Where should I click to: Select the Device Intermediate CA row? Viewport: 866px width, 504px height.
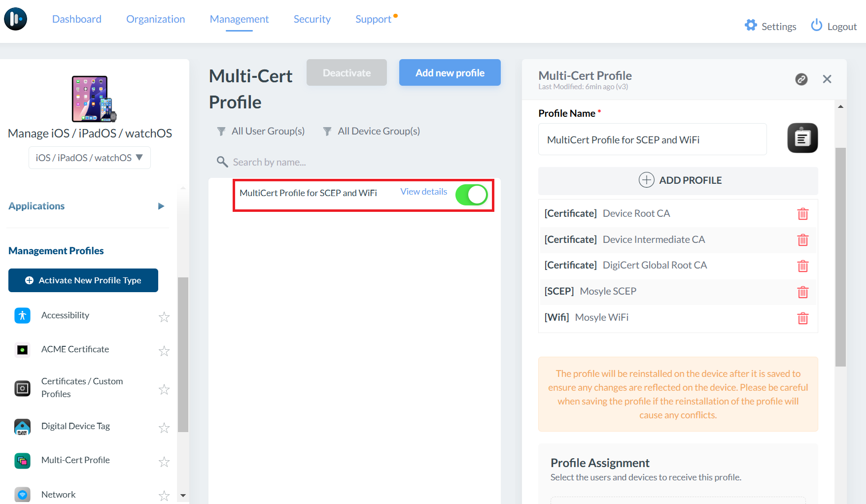pyautogui.click(x=678, y=239)
